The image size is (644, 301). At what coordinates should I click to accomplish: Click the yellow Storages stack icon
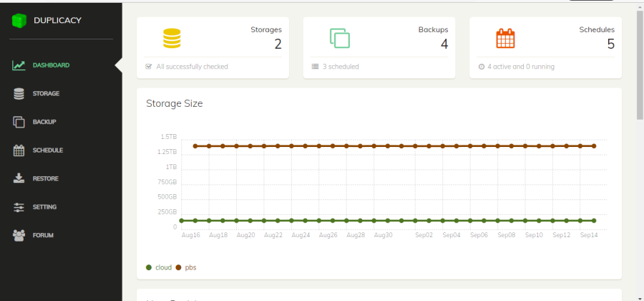(x=172, y=38)
